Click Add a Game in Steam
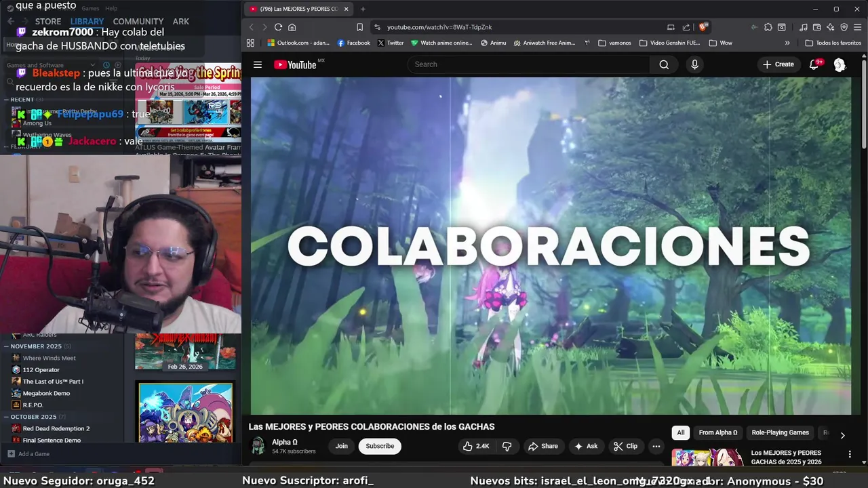 point(28,454)
